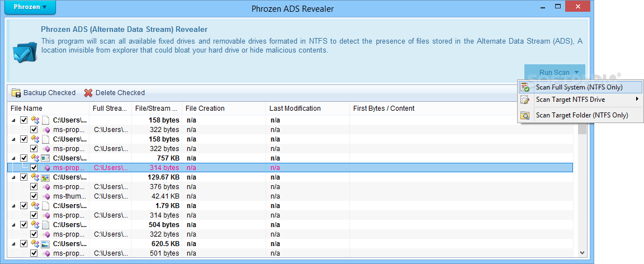Click the file type icon of the 757 KB row
The width and height of the screenshot is (644, 264).
point(46,158)
